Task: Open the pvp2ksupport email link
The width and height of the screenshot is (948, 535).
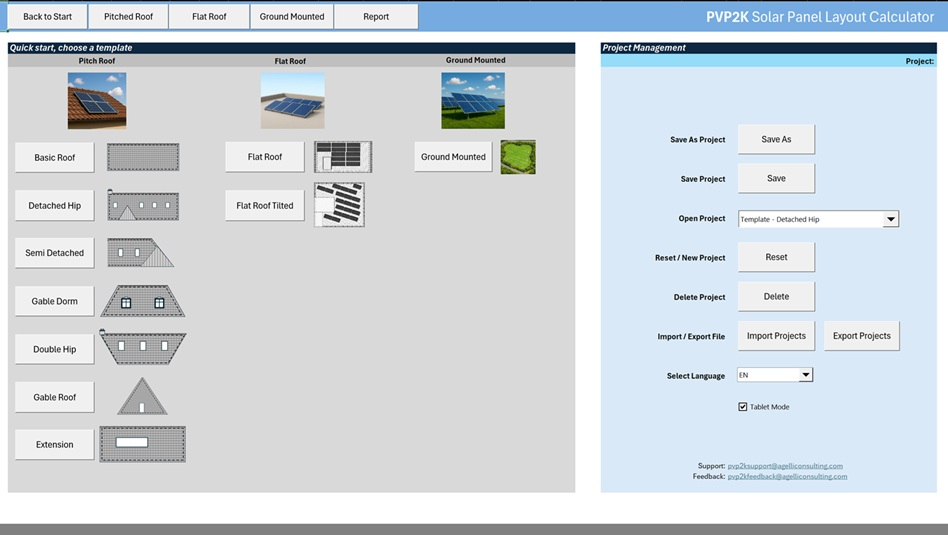Action: [785, 465]
